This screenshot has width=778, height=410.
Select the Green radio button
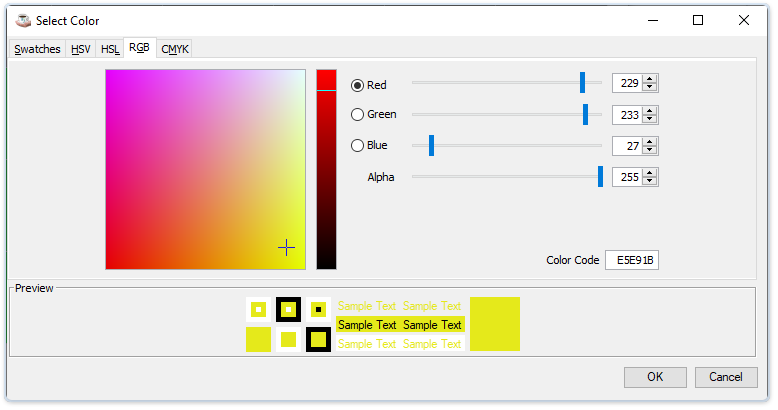click(x=358, y=115)
